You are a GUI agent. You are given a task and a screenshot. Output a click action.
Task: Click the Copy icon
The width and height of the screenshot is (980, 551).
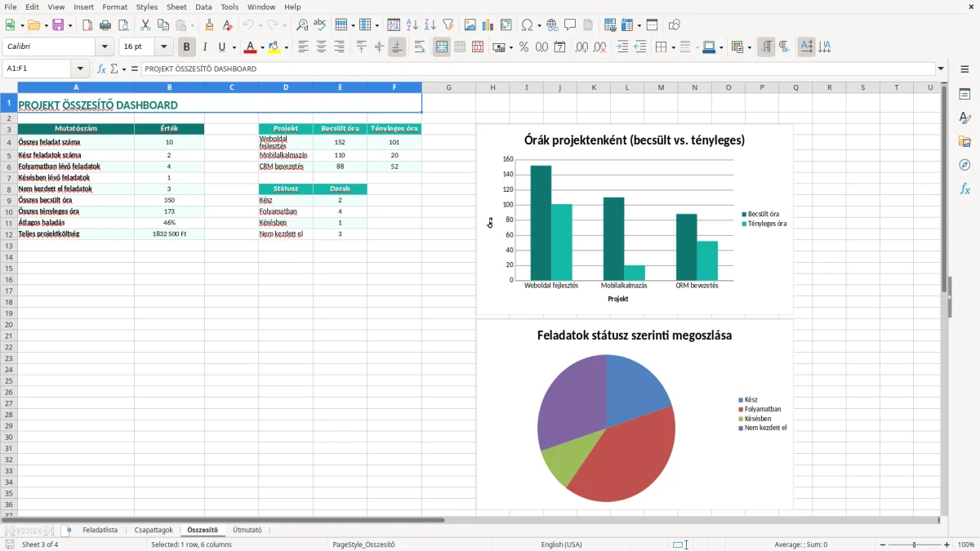point(163,25)
